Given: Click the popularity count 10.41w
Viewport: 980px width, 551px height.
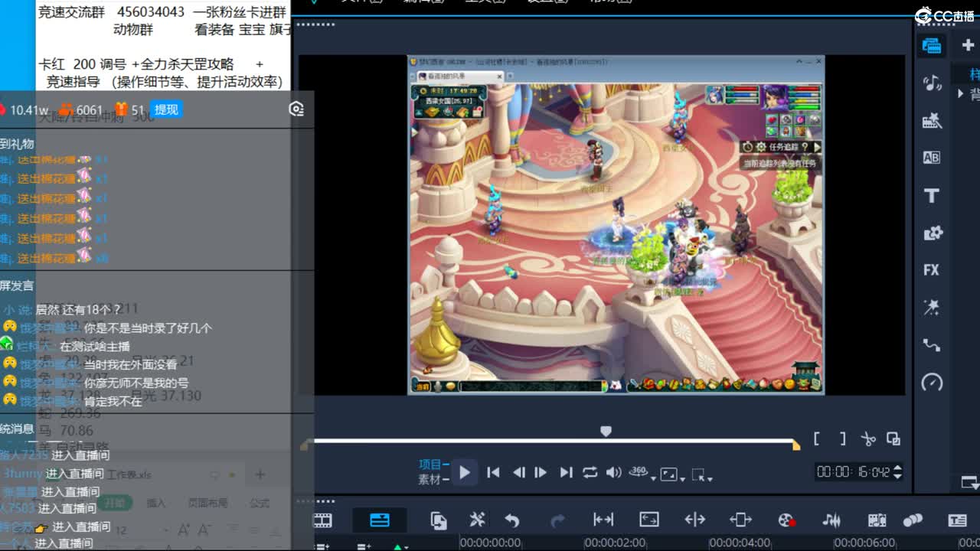Looking at the screenshot, I should [x=29, y=110].
